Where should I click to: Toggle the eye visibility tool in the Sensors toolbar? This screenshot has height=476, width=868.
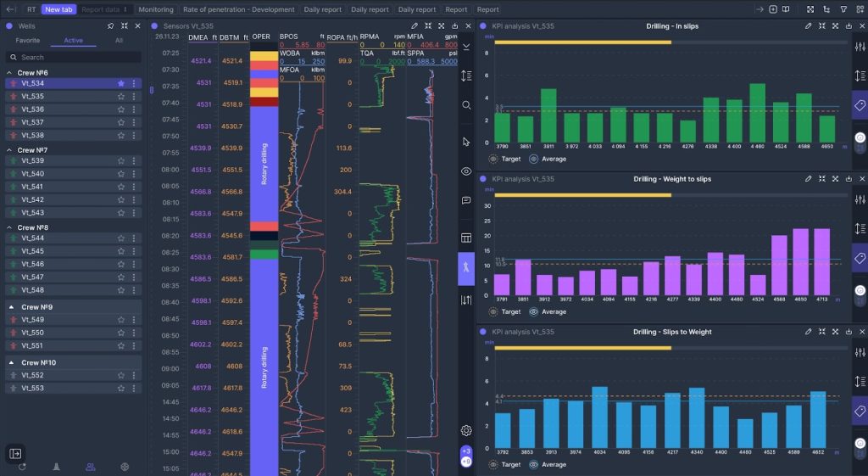pos(466,171)
